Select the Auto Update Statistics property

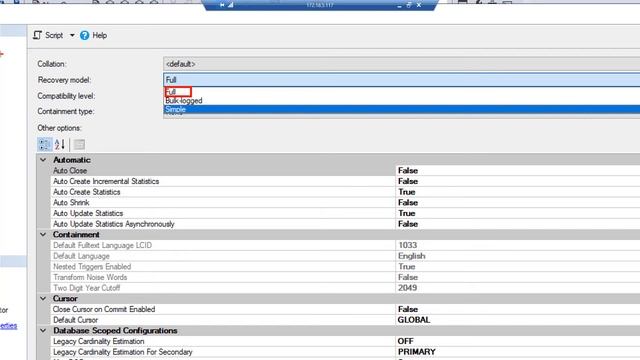click(x=223, y=213)
